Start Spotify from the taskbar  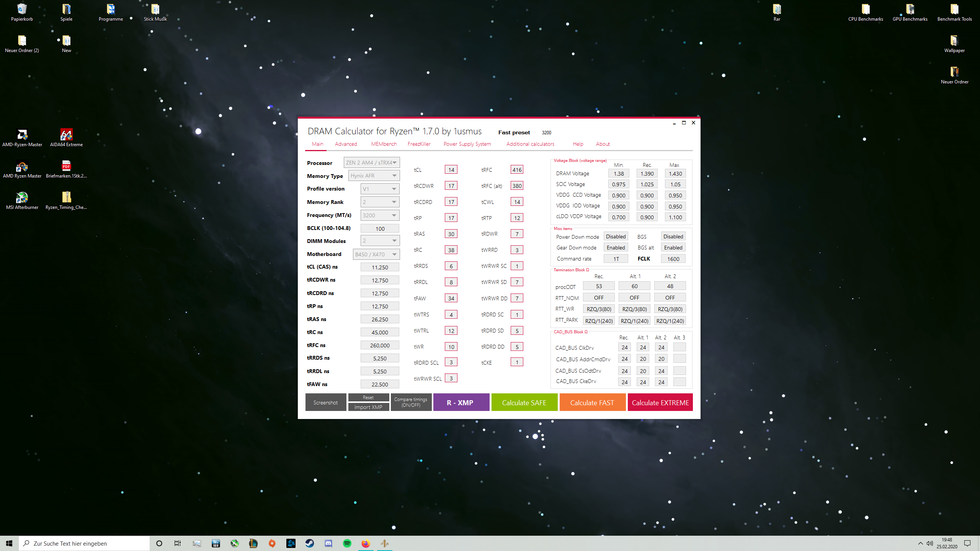point(347,543)
